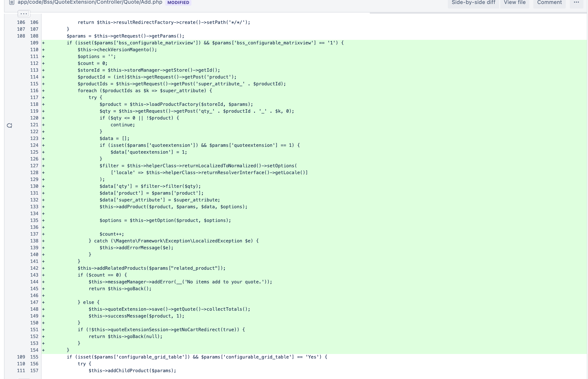Click the MODIFIED status badge
The image size is (588, 379).
click(178, 3)
